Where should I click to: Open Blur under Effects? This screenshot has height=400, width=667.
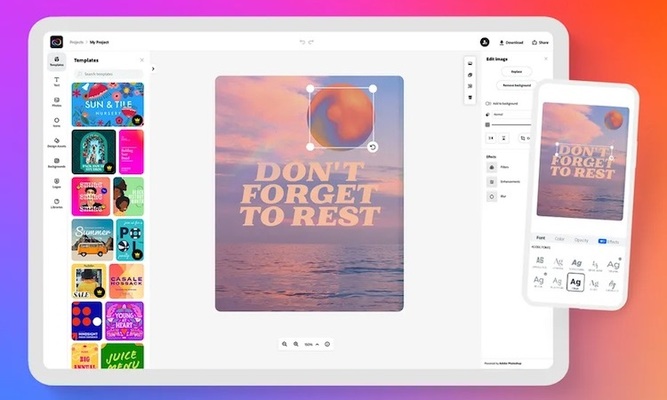[x=496, y=196]
